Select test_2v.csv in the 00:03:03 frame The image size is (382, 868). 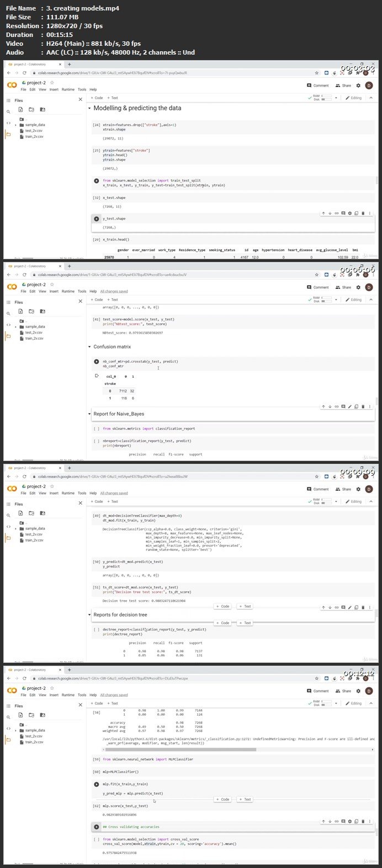click(35, 131)
